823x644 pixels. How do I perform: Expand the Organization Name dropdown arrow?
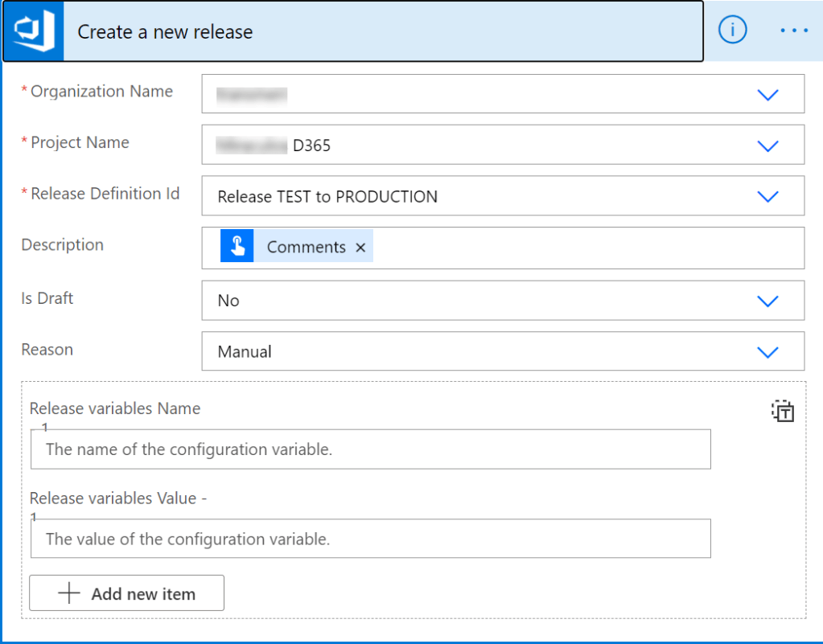coord(767,95)
